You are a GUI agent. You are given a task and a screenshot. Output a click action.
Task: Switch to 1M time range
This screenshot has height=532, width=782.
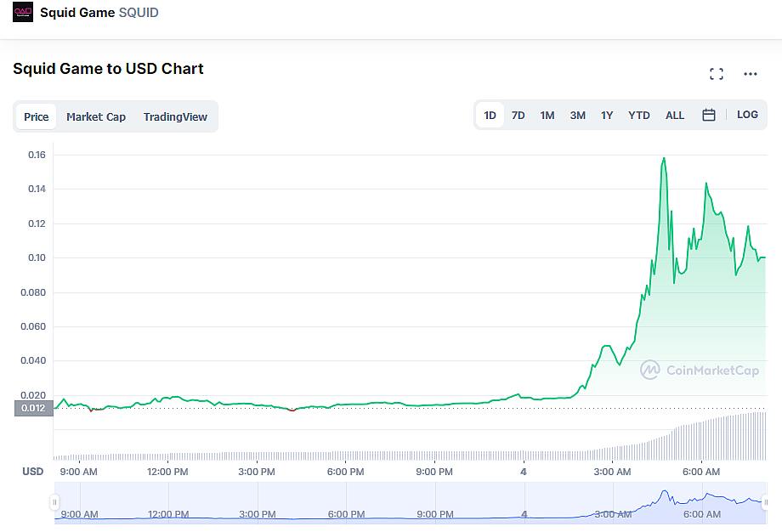click(547, 116)
